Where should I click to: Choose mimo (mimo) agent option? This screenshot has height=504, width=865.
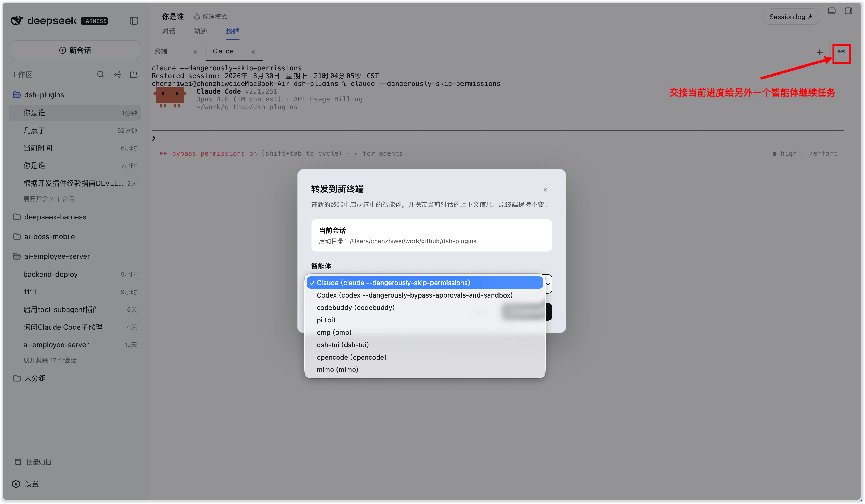[x=424, y=369]
